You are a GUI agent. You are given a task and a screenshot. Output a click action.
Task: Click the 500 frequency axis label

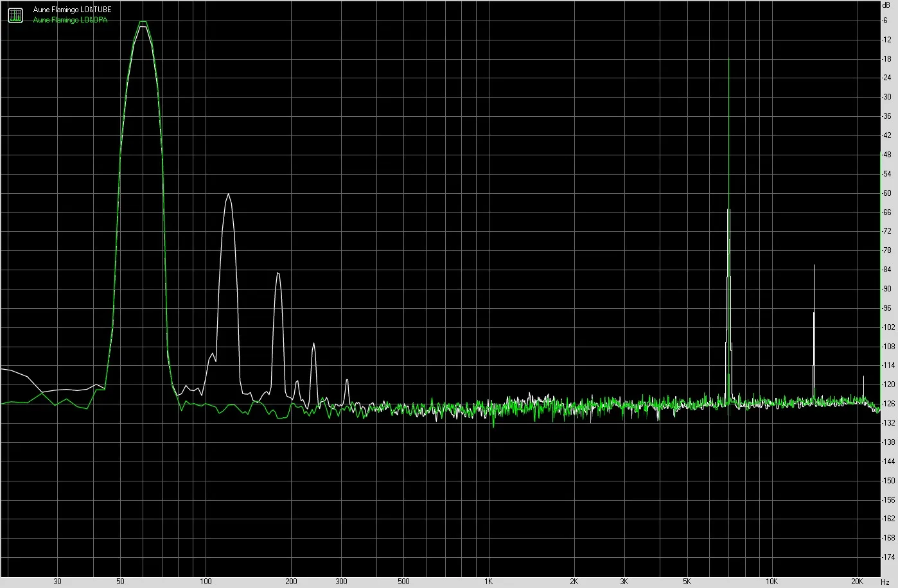pos(403,582)
